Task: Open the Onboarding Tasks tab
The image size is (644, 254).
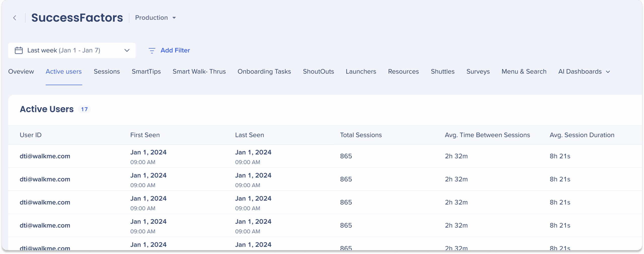Action: 264,72
